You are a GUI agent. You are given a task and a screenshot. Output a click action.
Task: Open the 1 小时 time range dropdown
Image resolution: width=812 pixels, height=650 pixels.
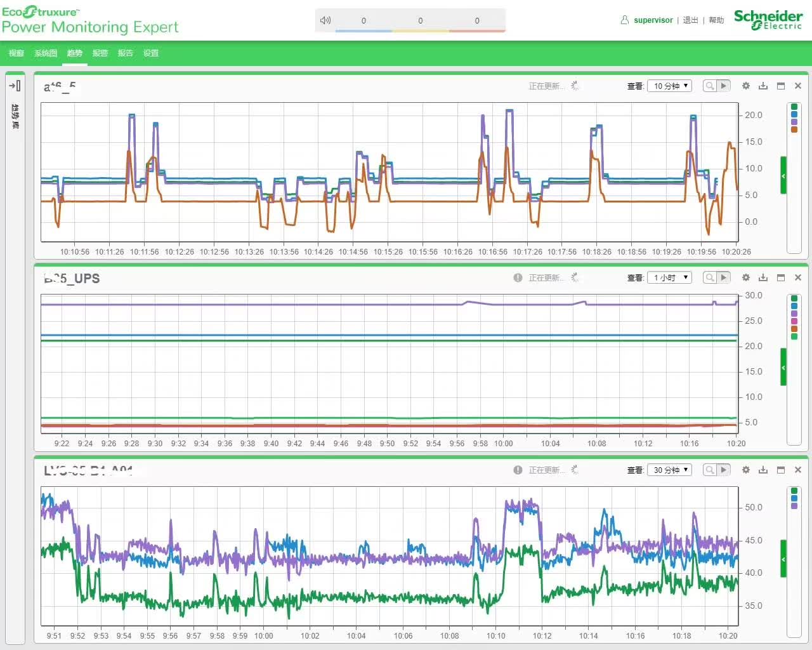pyautogui.click(x=669, y=277)
